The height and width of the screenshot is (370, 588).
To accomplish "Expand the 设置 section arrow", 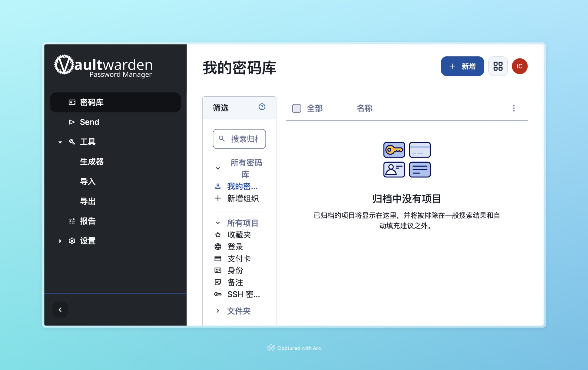I will pyautogui.click(x=60, y=241).
